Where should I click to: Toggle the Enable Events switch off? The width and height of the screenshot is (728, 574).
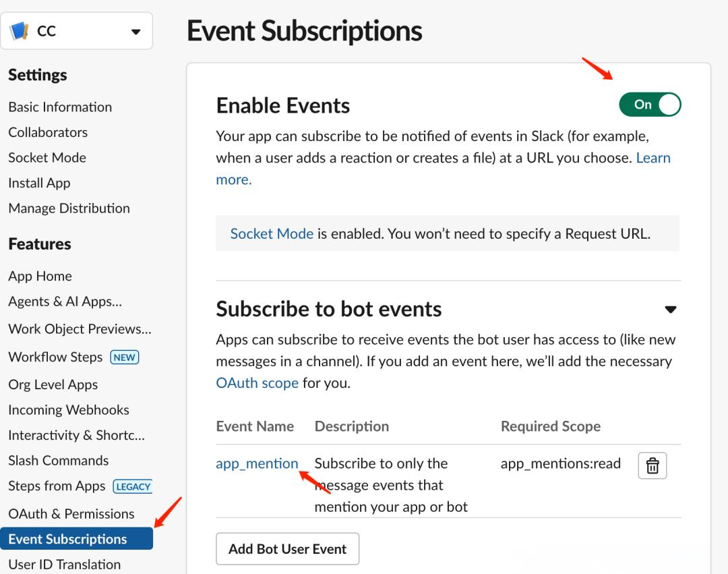(650, 105)
